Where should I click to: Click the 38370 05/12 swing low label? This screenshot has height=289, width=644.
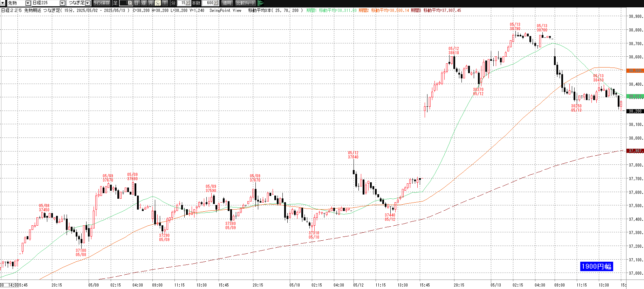pos(478,92)
